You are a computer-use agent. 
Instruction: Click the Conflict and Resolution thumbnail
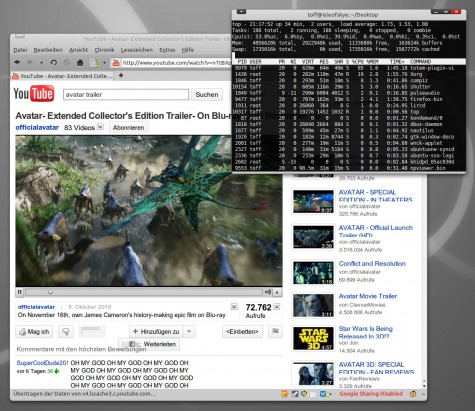[313, 273]
